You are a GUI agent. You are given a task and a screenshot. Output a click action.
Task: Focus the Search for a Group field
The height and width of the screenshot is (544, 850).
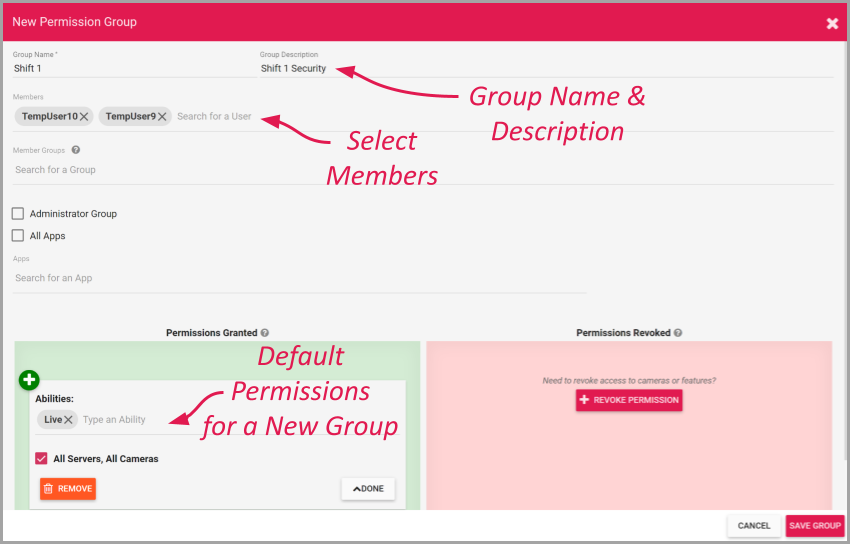(x=423, y=170)
